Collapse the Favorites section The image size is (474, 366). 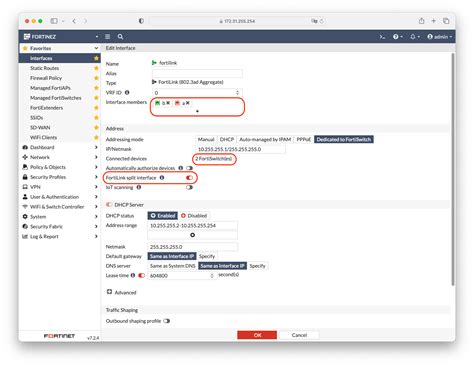pyautogui.click(x=96, y=48)
